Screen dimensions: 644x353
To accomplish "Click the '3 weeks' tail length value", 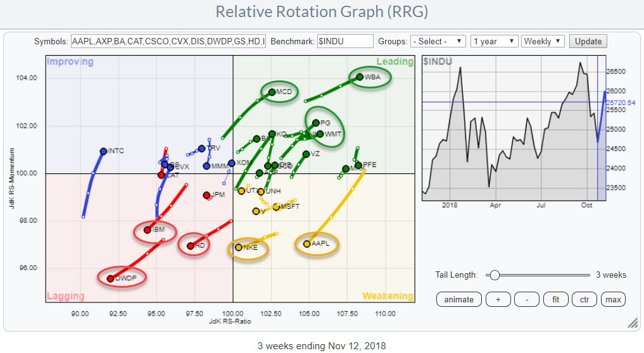I will [x=611, y=275].
